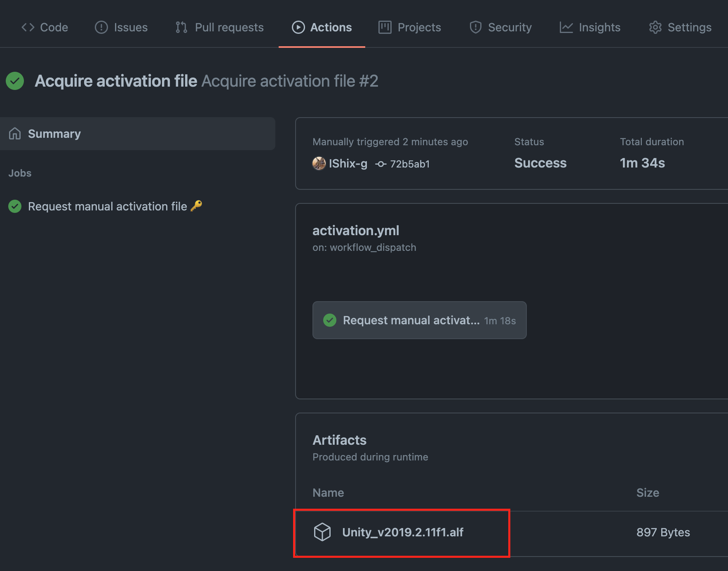Click the Size column header
The width and height of the screenshot is (728, 571).
(648, 493)
